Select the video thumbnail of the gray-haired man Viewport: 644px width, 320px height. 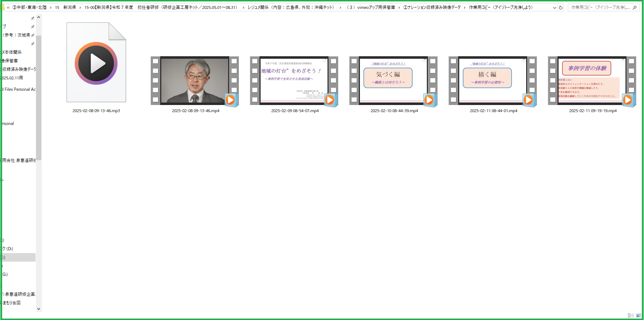195,81
